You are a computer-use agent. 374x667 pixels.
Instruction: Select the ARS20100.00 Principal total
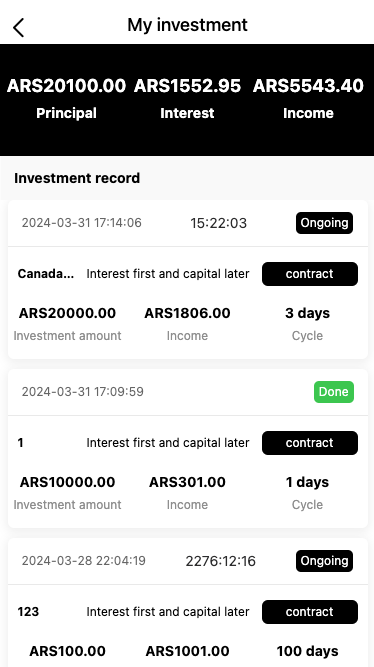tap(66, 86)
